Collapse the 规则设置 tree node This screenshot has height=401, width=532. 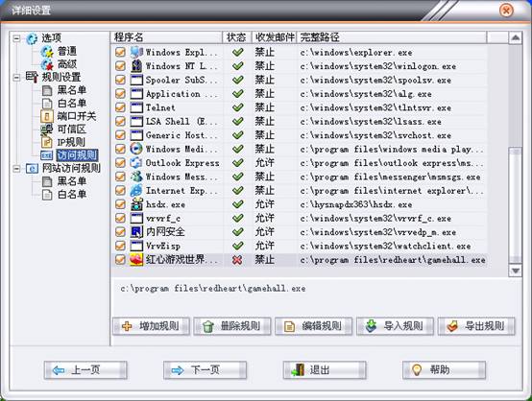(16, 78)
